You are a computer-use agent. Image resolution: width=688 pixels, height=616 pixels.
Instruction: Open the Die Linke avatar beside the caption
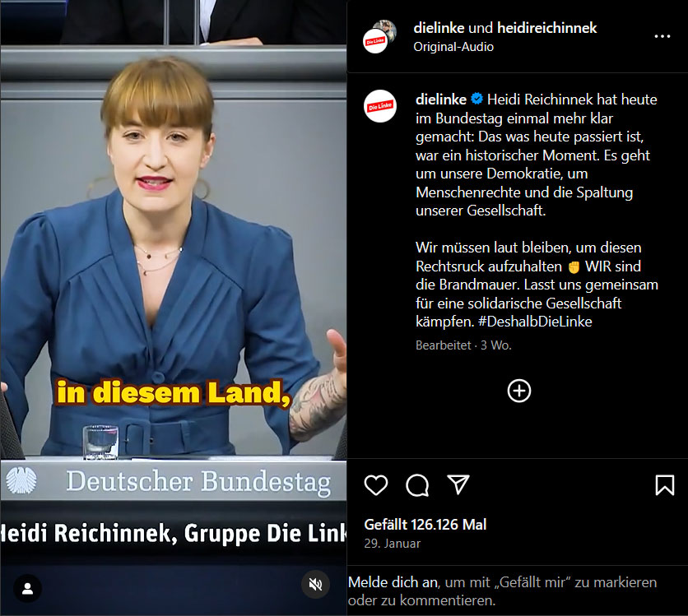(x=380, y=106)
